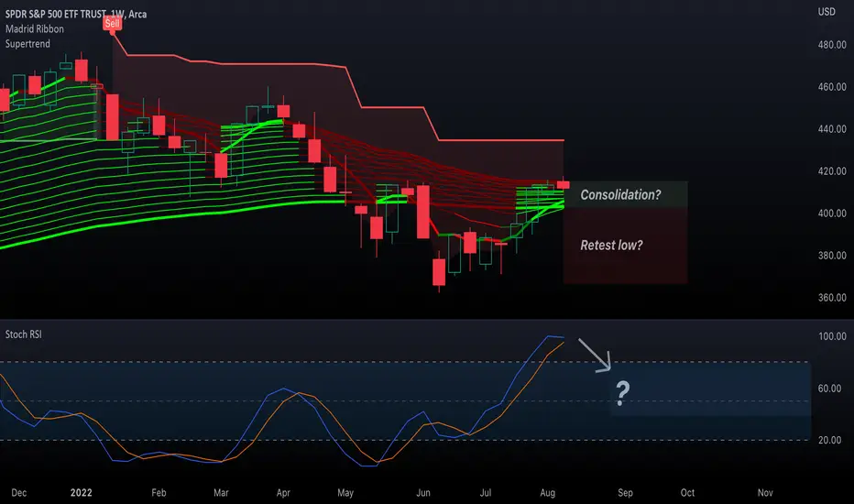
Task: Click the latest red candle near 413
Action: click(x=564, y=185)
